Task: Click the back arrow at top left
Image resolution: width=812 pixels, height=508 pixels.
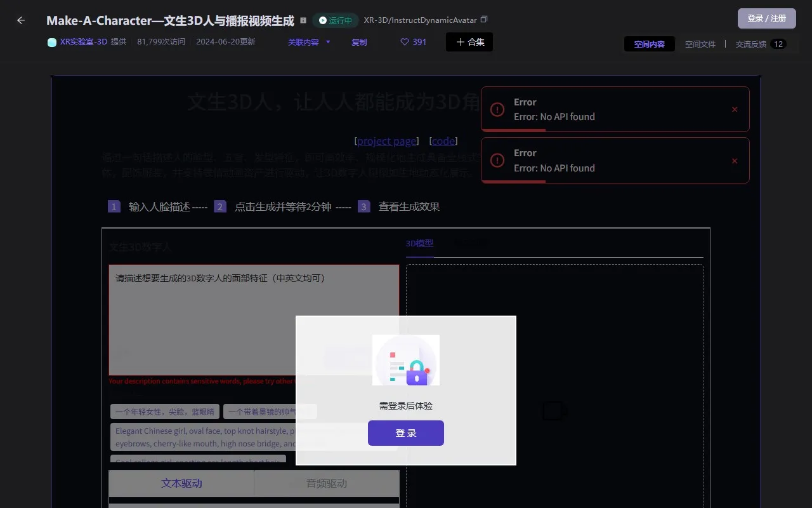Action: [20, 20]
